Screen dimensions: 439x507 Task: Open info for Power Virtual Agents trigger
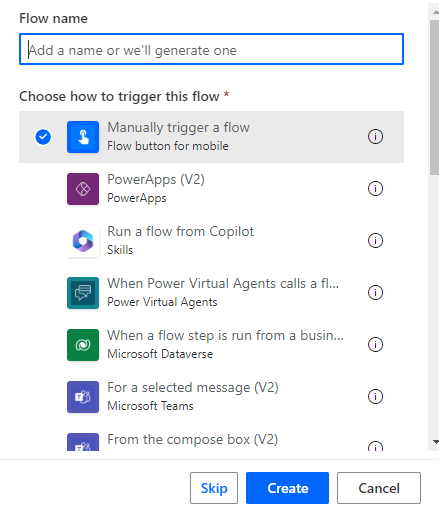375,293
